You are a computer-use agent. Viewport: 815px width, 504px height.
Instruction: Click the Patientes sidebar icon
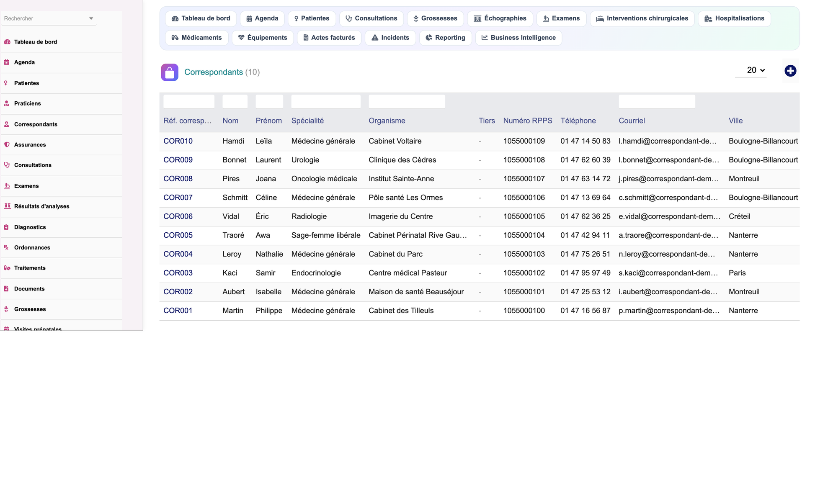click(x=6, y=83)
